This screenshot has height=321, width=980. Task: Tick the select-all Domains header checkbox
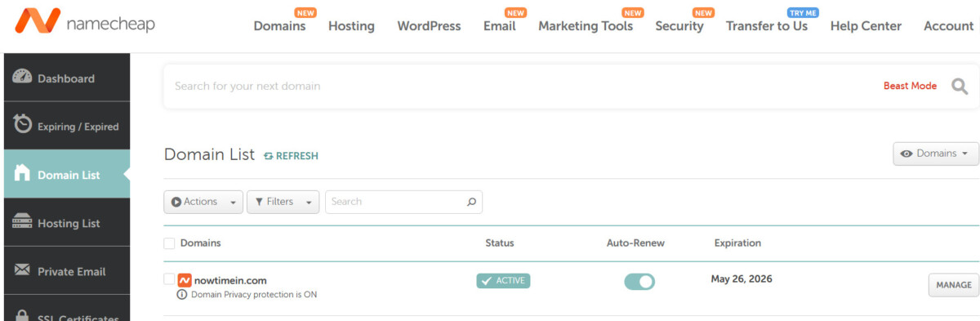(169, 243)
